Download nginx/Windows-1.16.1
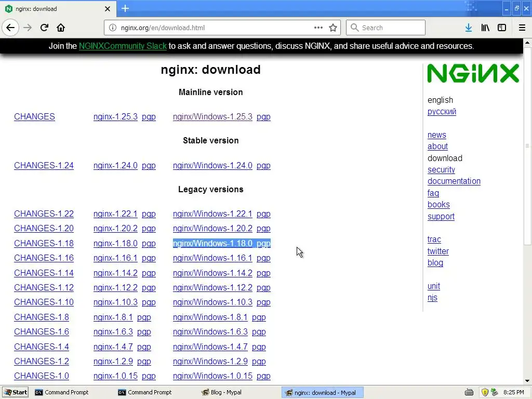532x399 pixels. point(212,258)
